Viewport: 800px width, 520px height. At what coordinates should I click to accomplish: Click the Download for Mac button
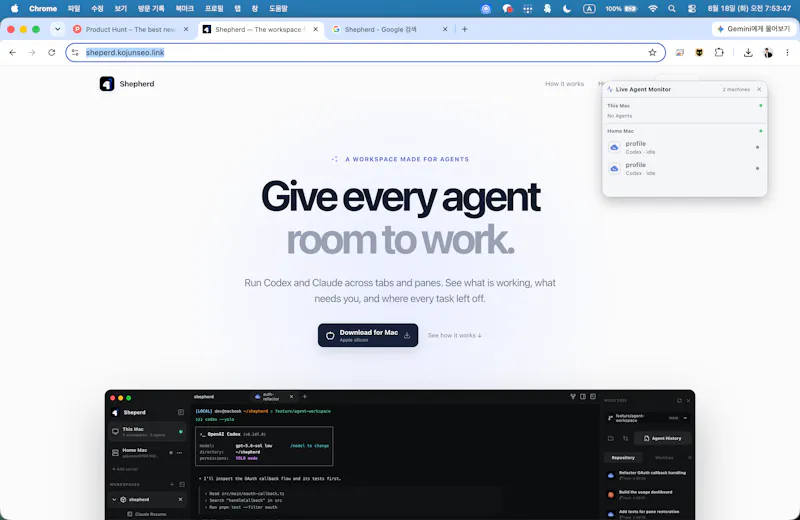[x=368, y=335]
